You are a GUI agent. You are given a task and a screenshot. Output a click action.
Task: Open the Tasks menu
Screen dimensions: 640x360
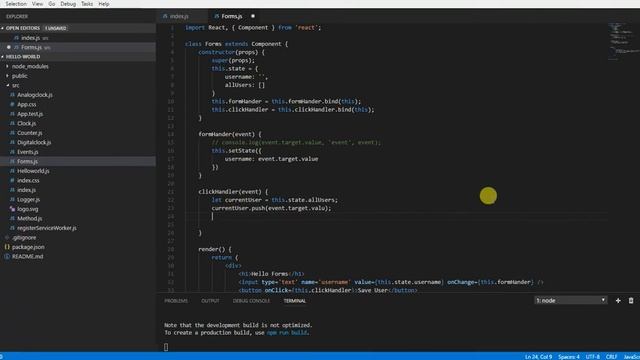tap(87, 4)
